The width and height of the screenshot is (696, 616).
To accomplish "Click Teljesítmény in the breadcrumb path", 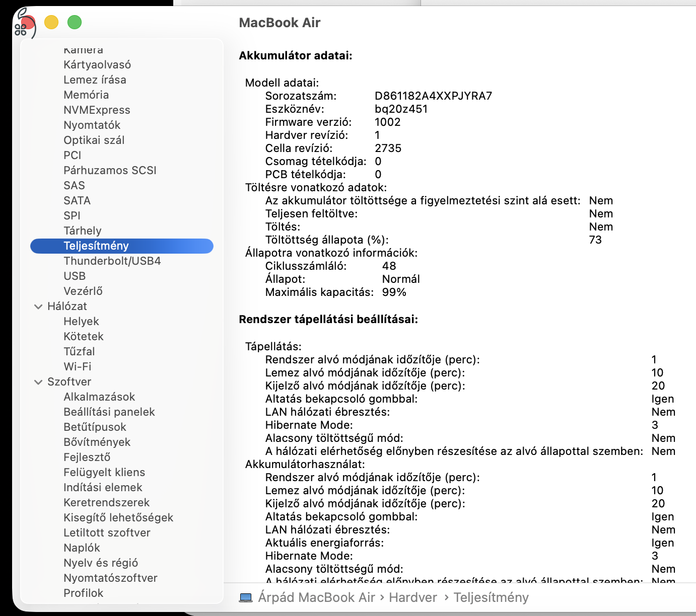I will pos(491,597).
